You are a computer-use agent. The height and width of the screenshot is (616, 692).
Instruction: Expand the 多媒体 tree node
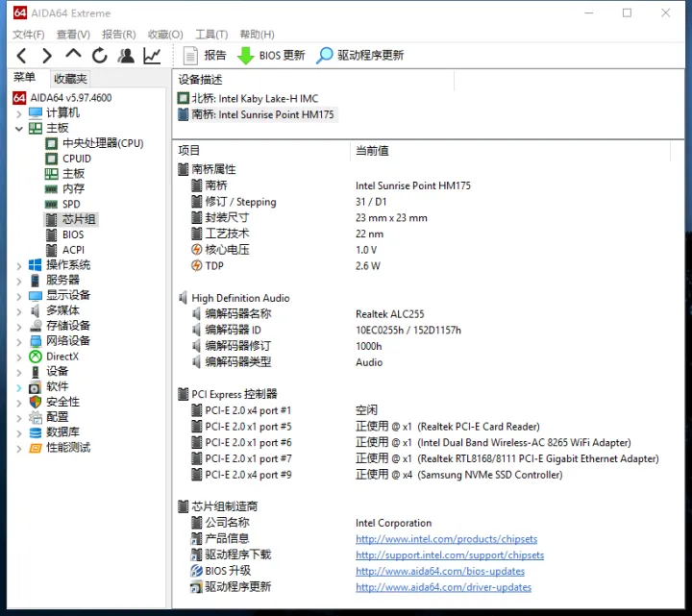click(18, 311)
